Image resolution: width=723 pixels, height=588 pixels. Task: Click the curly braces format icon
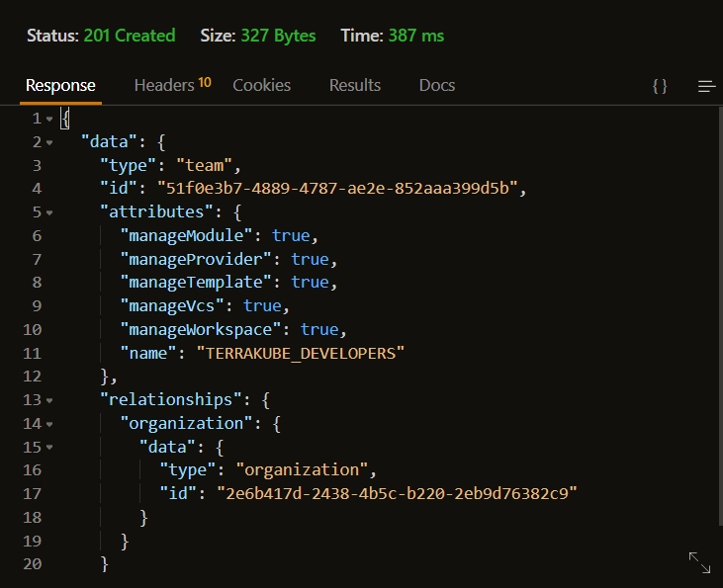[x=660, y=86]
